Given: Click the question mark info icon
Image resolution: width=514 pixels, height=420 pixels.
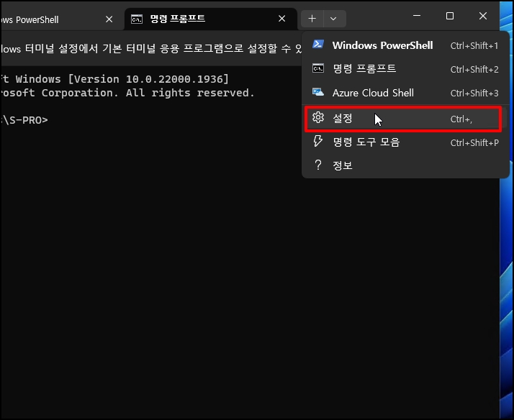Looking at the screenshot, I should coord(317,165).
